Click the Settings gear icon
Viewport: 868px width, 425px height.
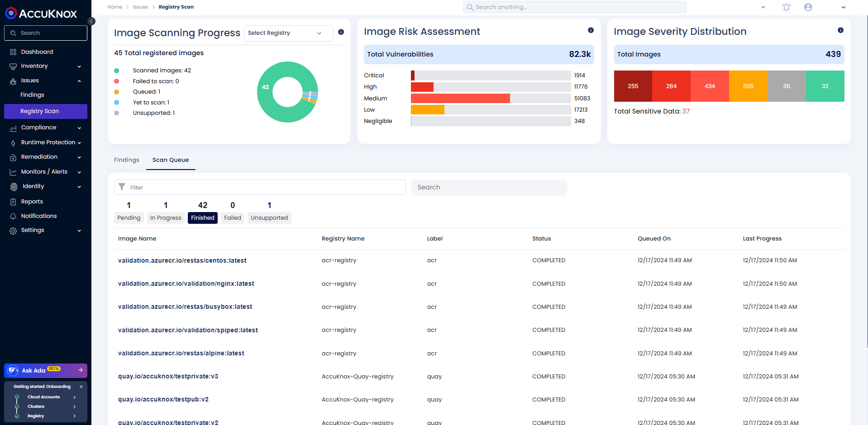tap(13, 231)
